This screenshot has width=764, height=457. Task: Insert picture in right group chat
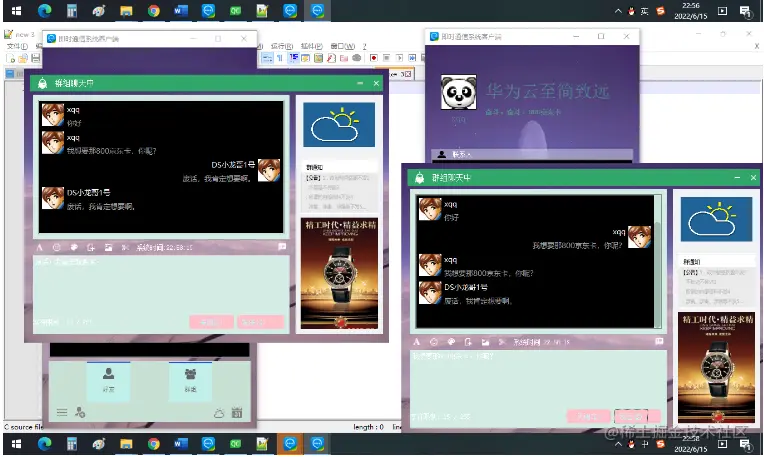pos(485,342)
